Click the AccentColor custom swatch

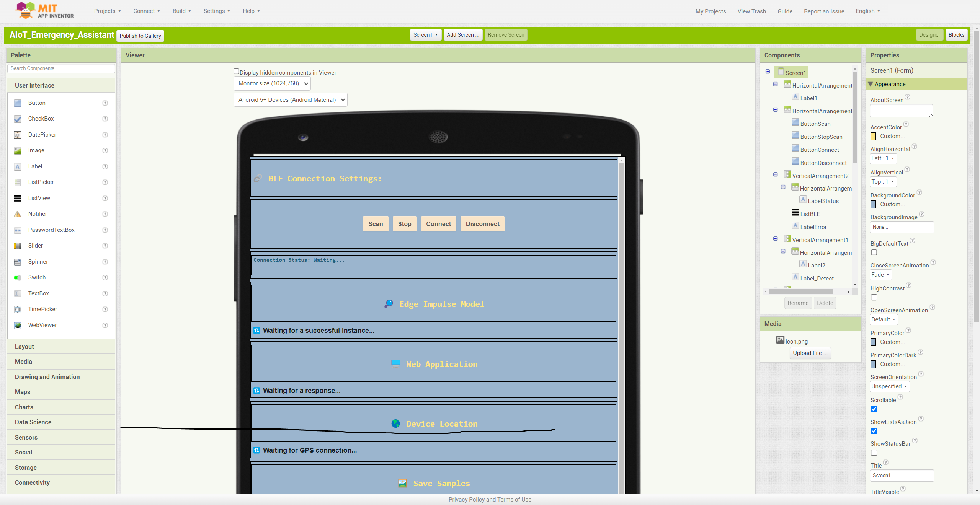(x=873, y=137)
